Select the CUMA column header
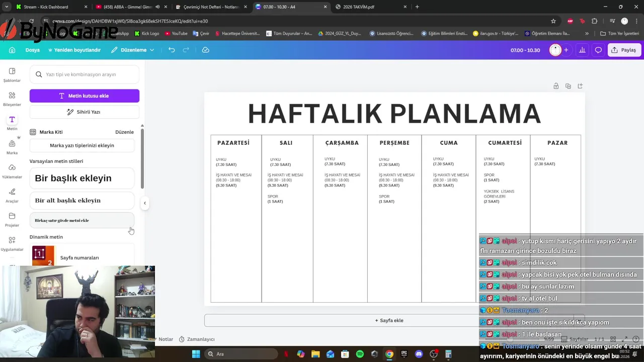644x362 pixels. click(449, 143)
